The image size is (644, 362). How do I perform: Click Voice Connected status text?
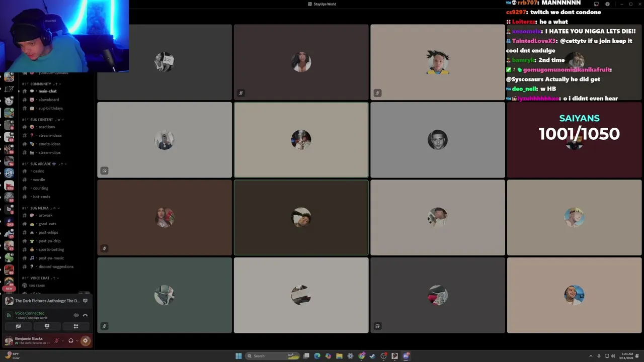point(30,313)
